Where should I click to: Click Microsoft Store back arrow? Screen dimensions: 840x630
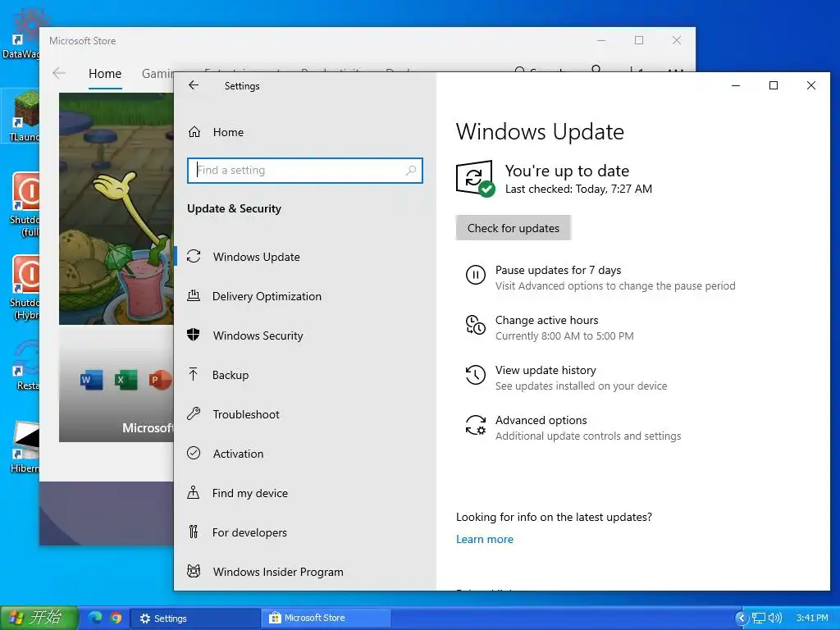click(x=59, y=73)
